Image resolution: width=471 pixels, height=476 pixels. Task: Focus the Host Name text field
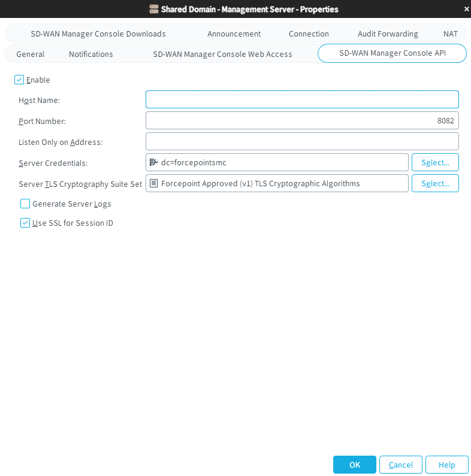tap(302, 99)
